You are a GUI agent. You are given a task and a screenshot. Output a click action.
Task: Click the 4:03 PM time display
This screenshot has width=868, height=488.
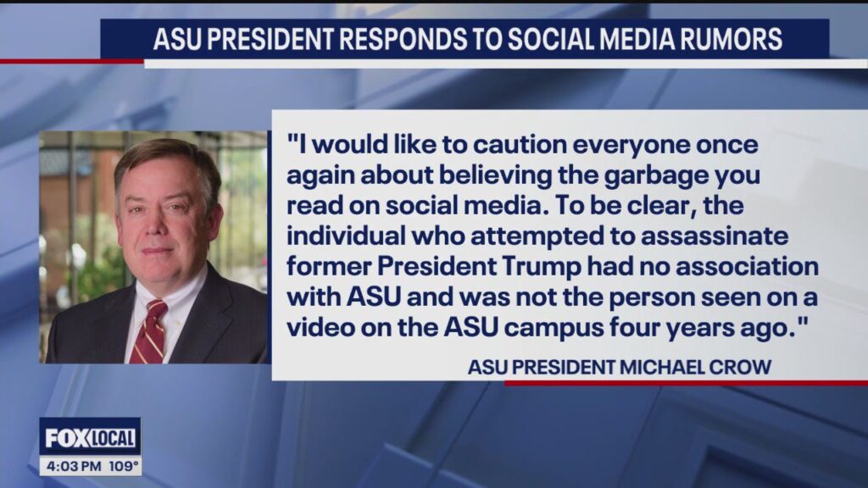[70, 465]
